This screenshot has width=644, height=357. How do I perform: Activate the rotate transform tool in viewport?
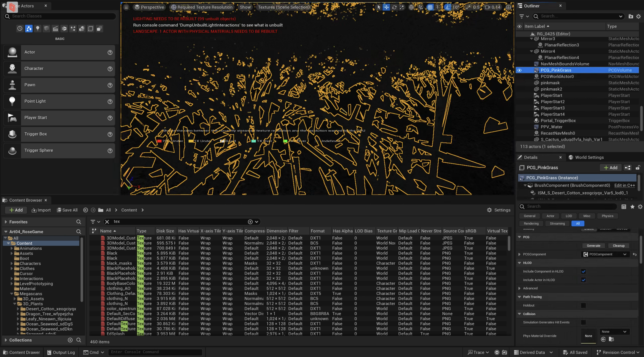(x=394, y=7)
